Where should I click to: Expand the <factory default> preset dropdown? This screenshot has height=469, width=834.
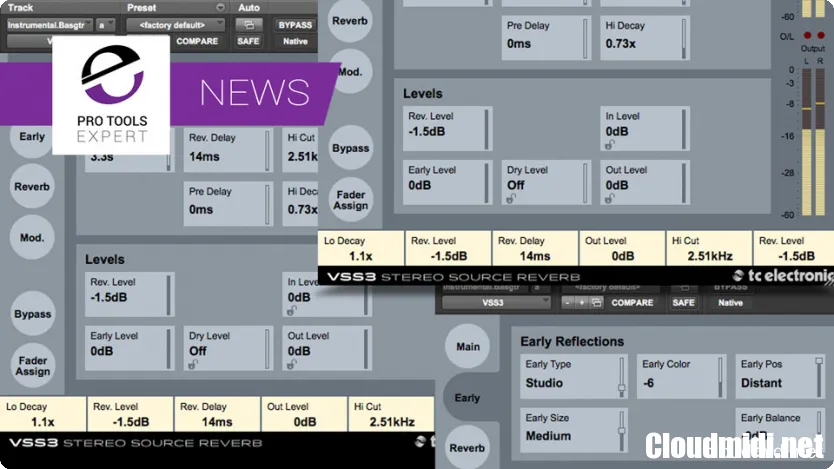click(x=175, y=24)
